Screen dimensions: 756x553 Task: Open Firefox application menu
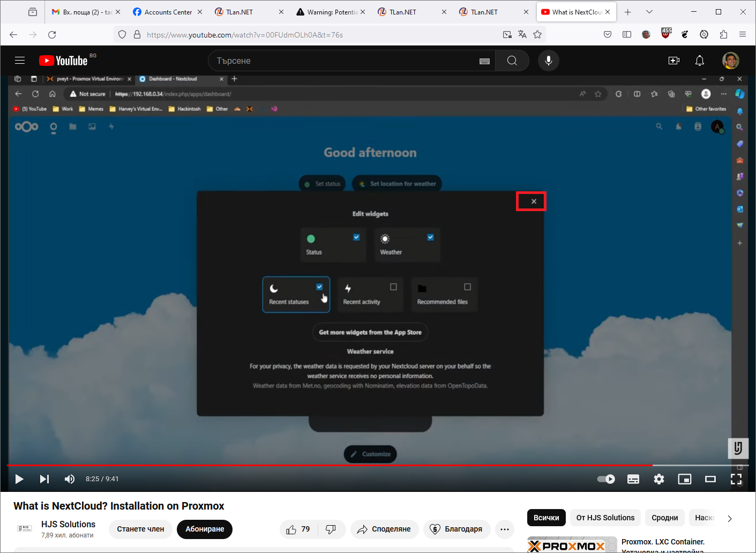click(743, 34)
